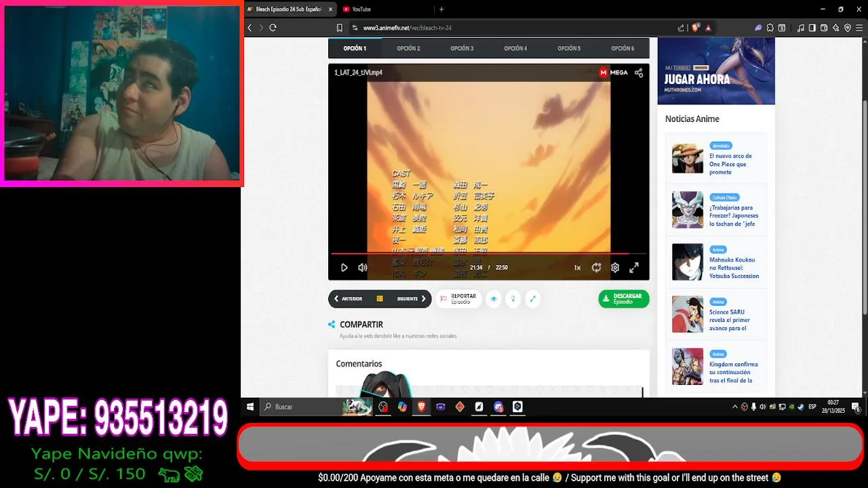The width and height of the screenshot is (868, 488).
Task: Bookmark this page in the browser
Action: tap(340, 28)
